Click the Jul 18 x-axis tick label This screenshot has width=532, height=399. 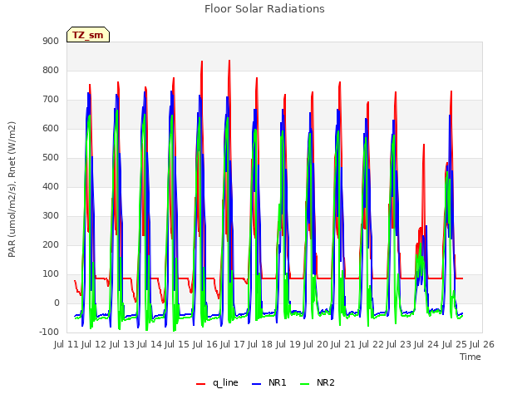[260, 344]
